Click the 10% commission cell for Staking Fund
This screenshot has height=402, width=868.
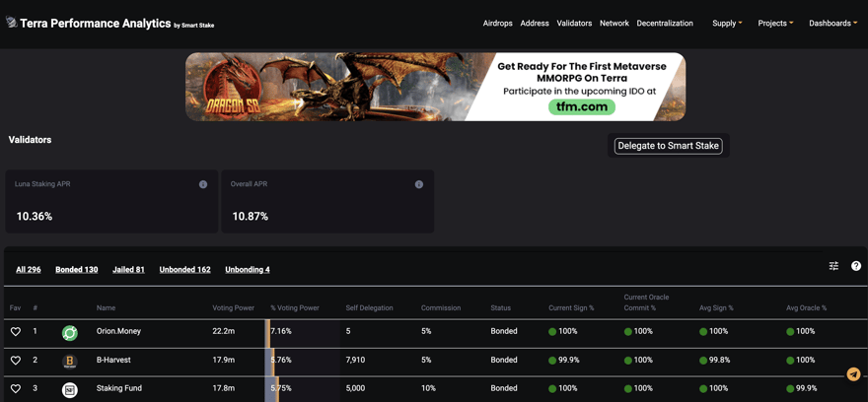click(x=427, y=389)
